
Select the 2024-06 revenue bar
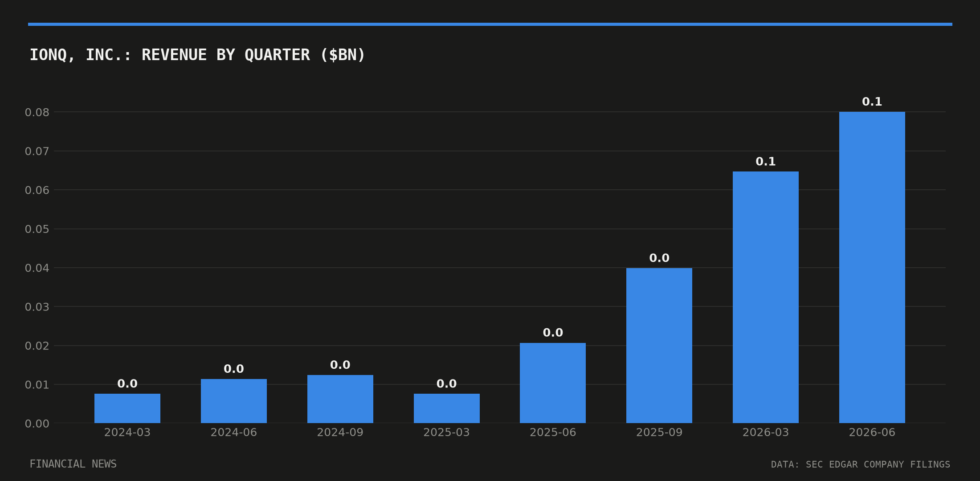234,401
